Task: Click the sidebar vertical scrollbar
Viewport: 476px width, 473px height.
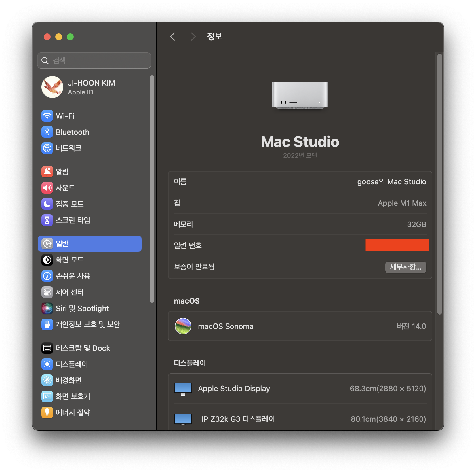Action: pos(152,189)
